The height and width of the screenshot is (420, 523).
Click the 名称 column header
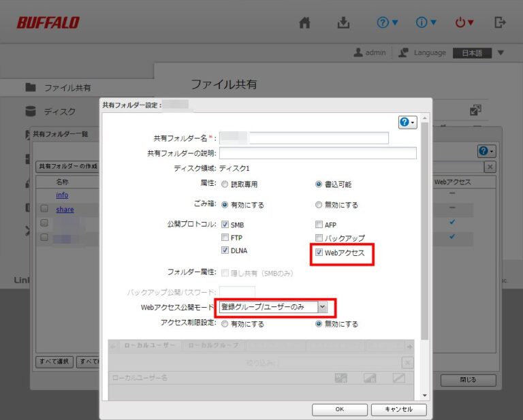pos(62,182)
